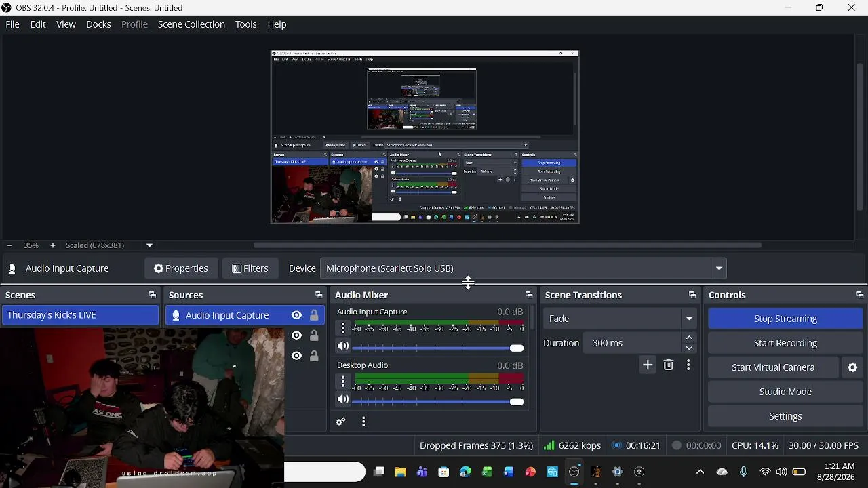Click the Start Recording button
The height and width of the screenshot is (488, 868).
click(785, 343)
